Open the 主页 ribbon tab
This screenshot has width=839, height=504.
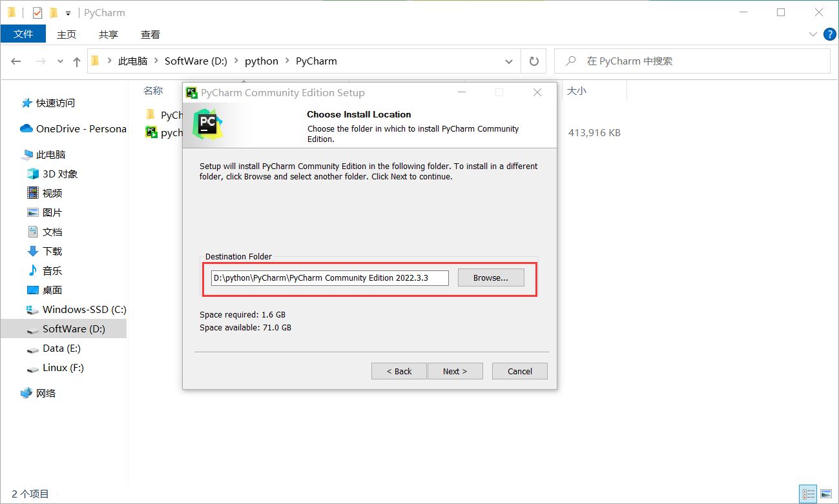click(67, 34)
